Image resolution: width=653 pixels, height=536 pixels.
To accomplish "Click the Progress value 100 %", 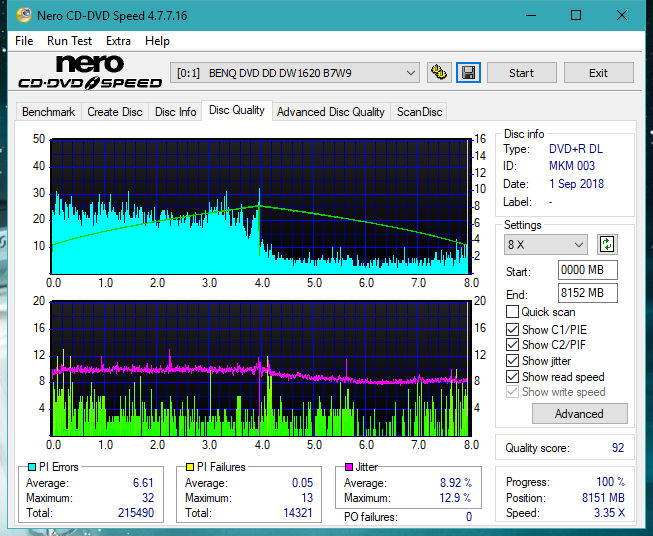I will [611, 482].
